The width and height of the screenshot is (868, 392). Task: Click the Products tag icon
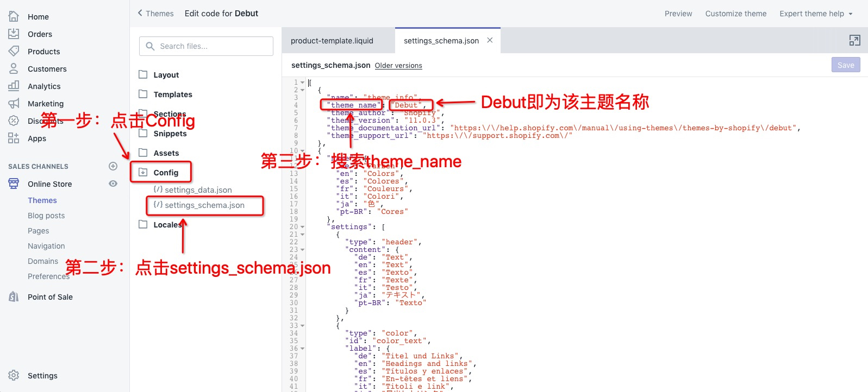(x=14, y=51)
